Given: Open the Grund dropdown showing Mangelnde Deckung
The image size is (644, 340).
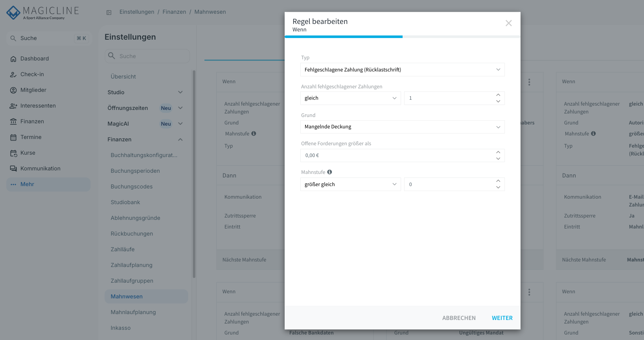Looking at the screenshot, I should click(402, 127).
